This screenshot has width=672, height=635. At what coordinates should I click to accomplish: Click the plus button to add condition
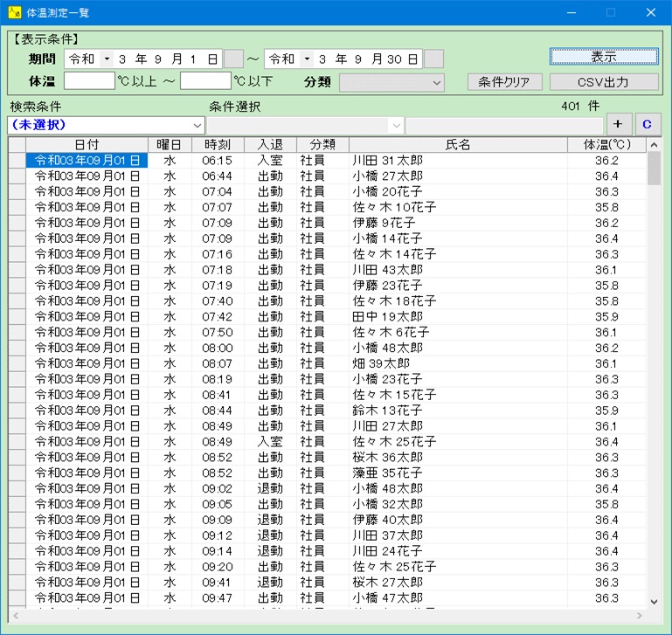620,124
